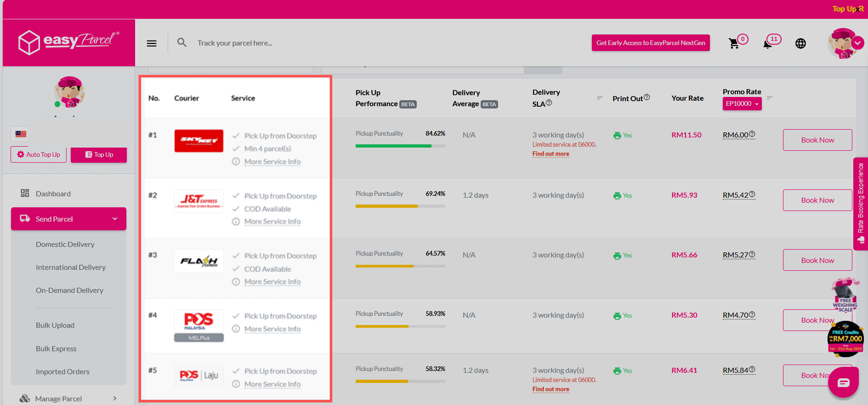Click the 64.57% pickup punctuality bar
Image resolution: width=868 pixels, height=405 pixels.
[x=400, y=266]
